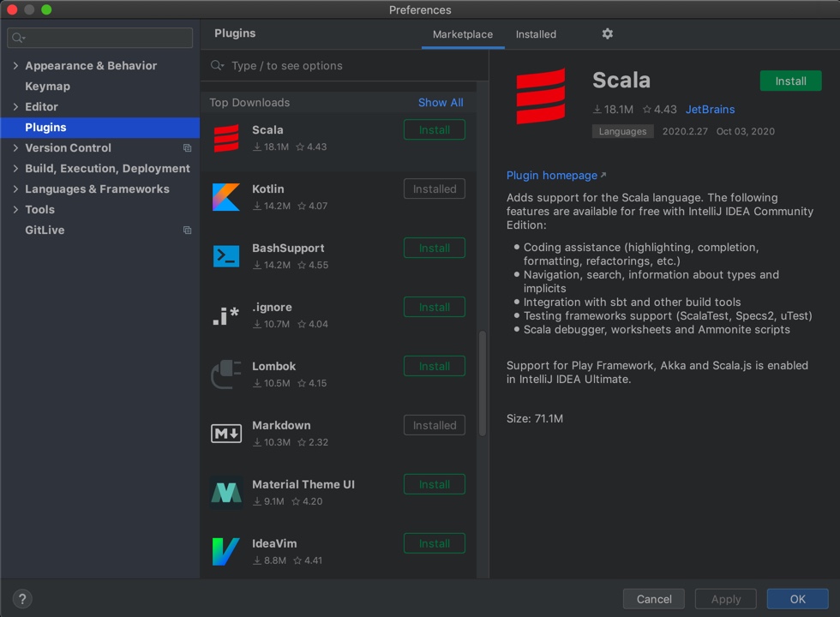Click the Lombok plug icon

click(x=226, y=374)
